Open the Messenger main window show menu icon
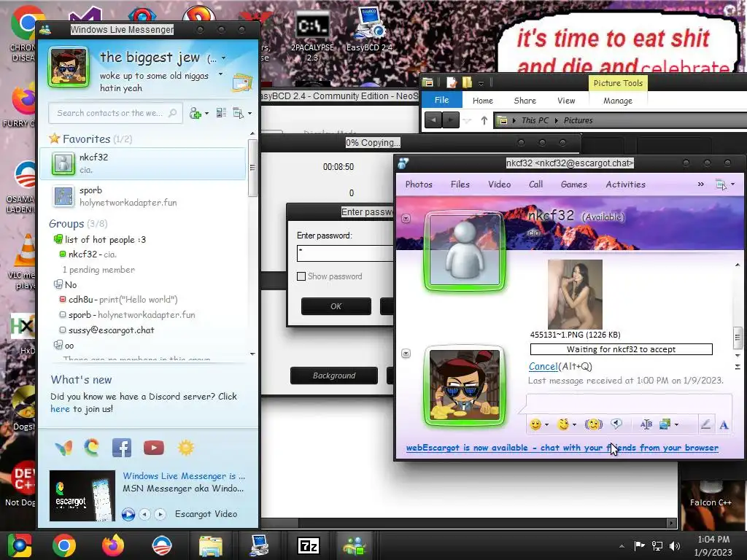Viewport: 747px width, 560px height. 239,113
